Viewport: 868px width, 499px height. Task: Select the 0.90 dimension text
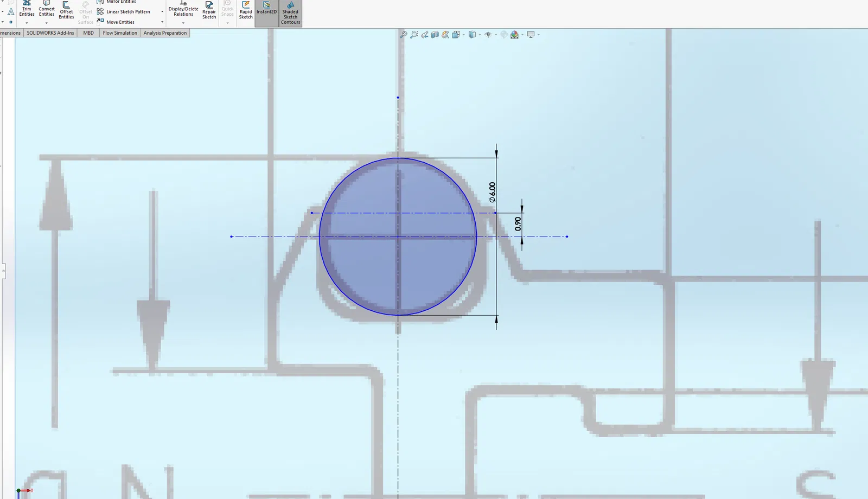coord(518,223)
